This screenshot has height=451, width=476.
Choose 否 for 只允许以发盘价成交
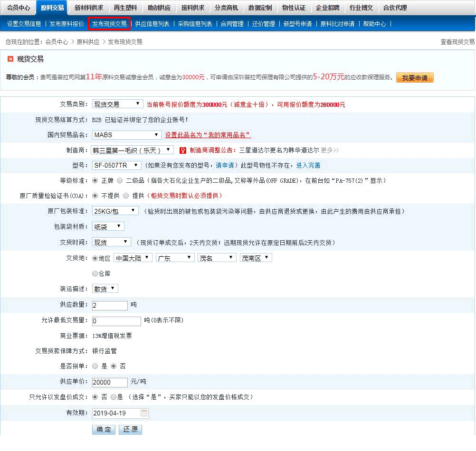(95, 397)
